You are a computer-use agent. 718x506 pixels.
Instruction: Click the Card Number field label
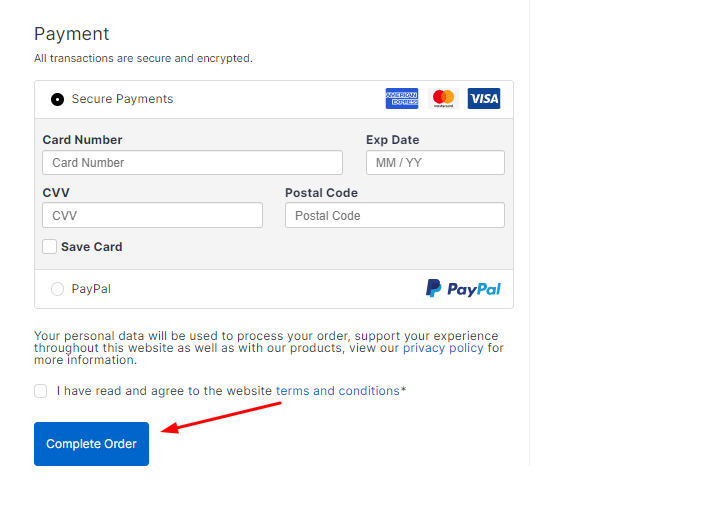click(82, 140)
